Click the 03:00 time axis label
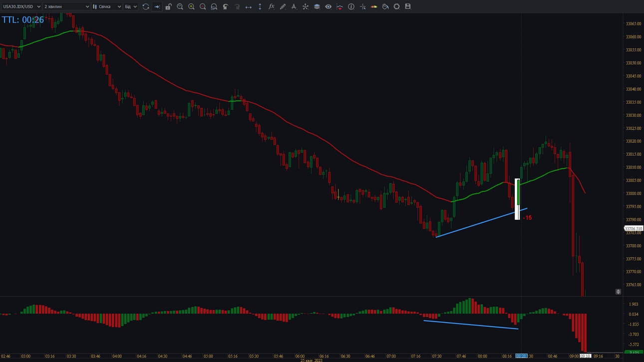 point(25,357)
